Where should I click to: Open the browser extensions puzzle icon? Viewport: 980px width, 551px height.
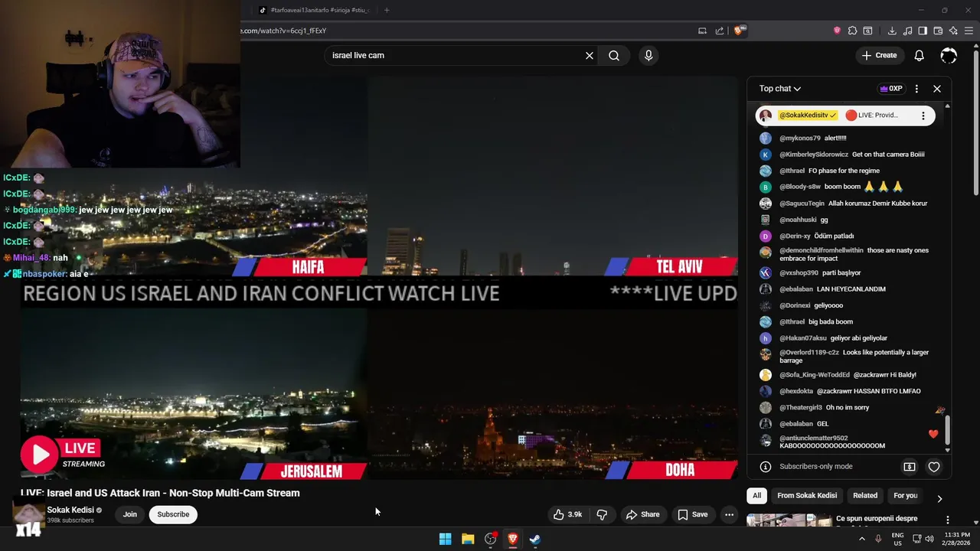[852, 31]
